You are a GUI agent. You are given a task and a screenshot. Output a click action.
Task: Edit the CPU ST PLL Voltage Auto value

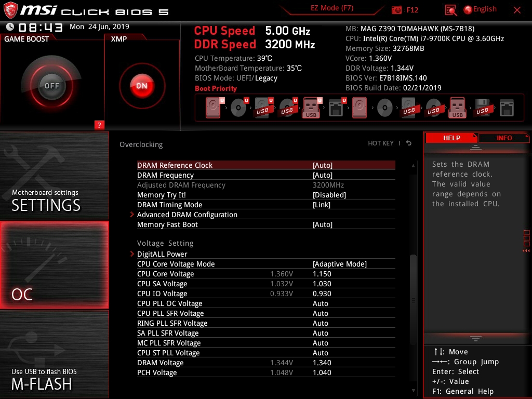(320, 353)
